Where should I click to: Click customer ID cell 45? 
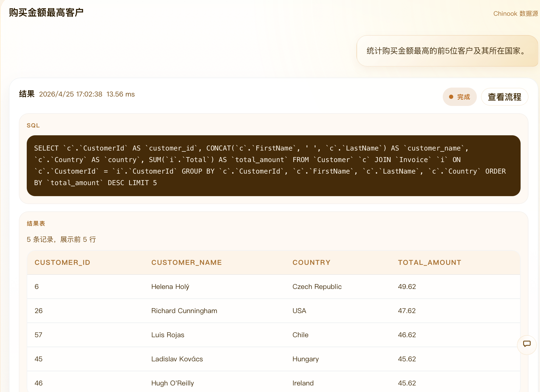(39, 359)
